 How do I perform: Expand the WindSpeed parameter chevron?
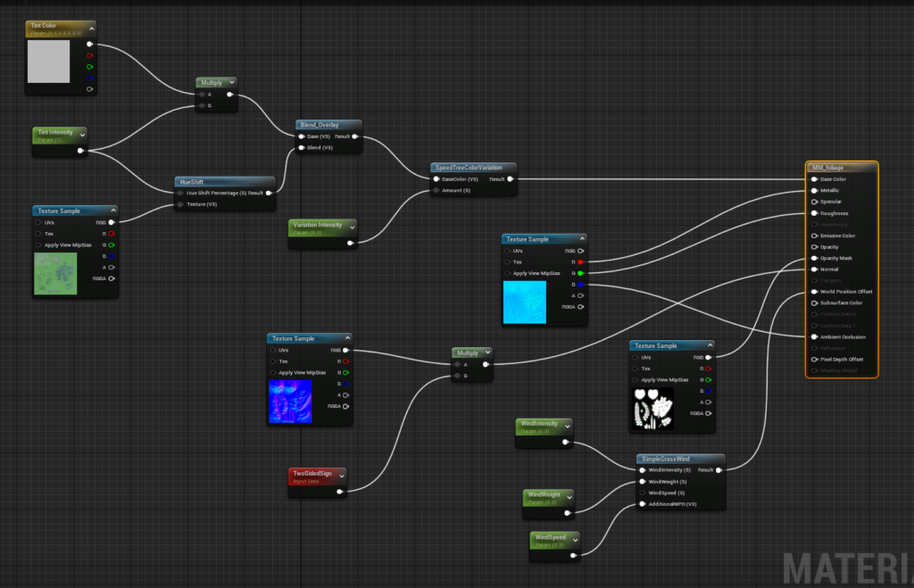(575, 540)
